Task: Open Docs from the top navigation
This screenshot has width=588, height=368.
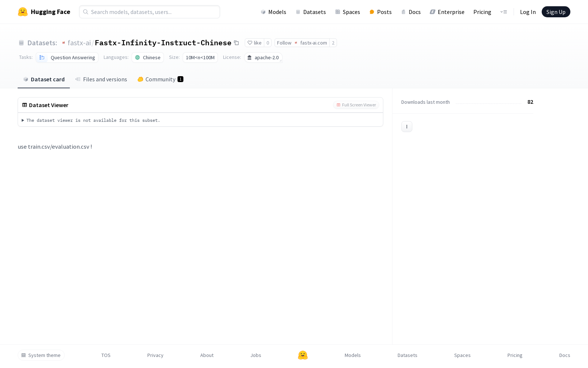Action: (x=410, y=12)
